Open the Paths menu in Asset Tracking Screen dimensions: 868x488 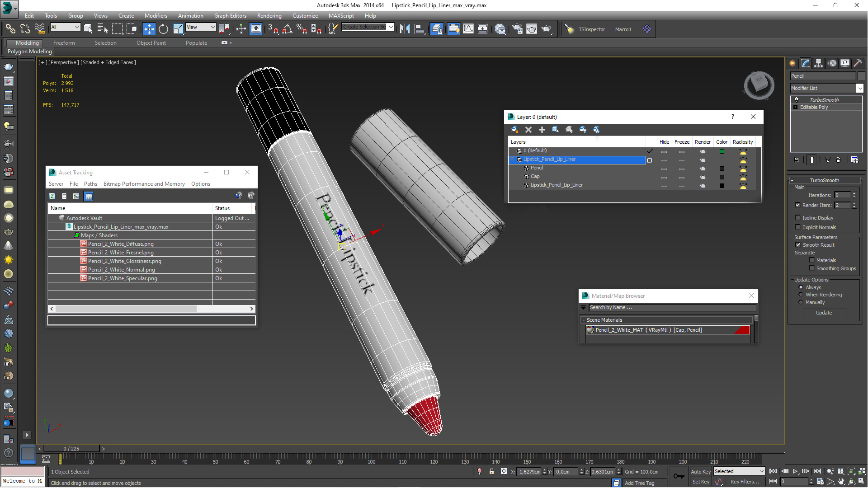click(x=90, y=184)
